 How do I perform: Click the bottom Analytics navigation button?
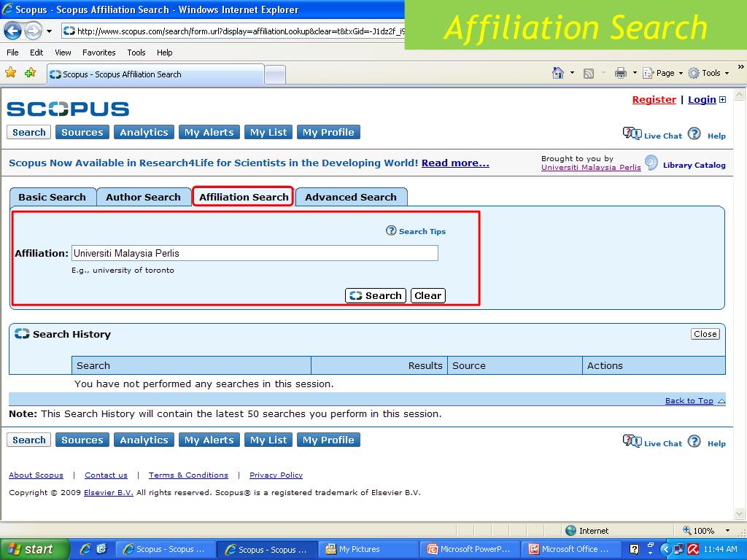pyautogui.click(x=144, y=440)
